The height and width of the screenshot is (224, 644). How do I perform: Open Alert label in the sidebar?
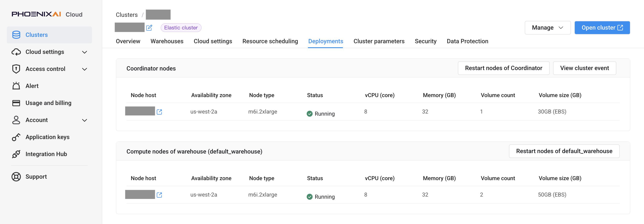(32, 86)
